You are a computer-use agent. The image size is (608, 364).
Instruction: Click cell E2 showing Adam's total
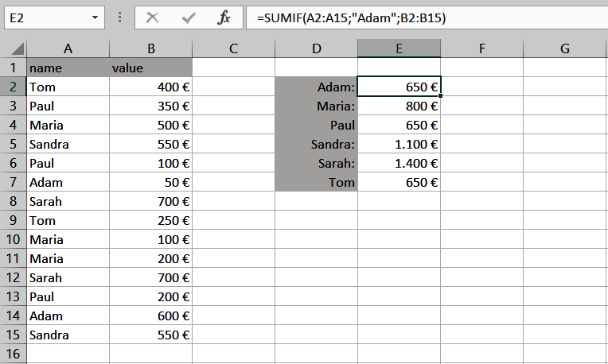[399, 87]
